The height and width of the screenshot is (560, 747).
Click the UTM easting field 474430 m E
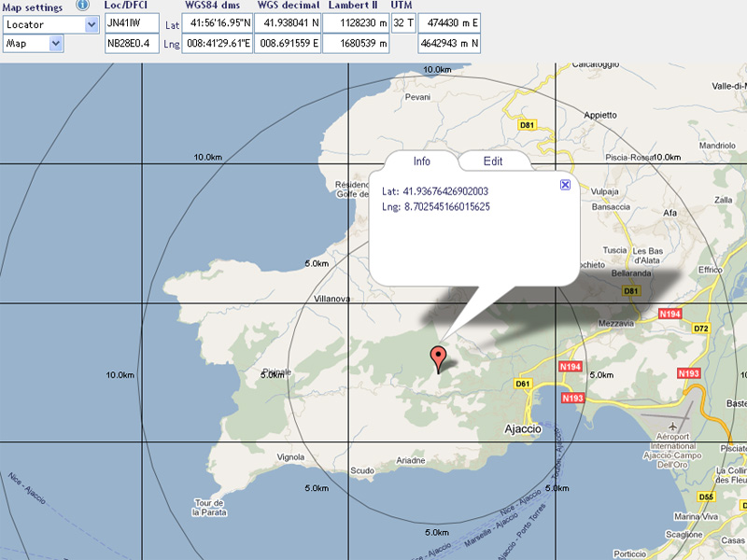(449, 22)
